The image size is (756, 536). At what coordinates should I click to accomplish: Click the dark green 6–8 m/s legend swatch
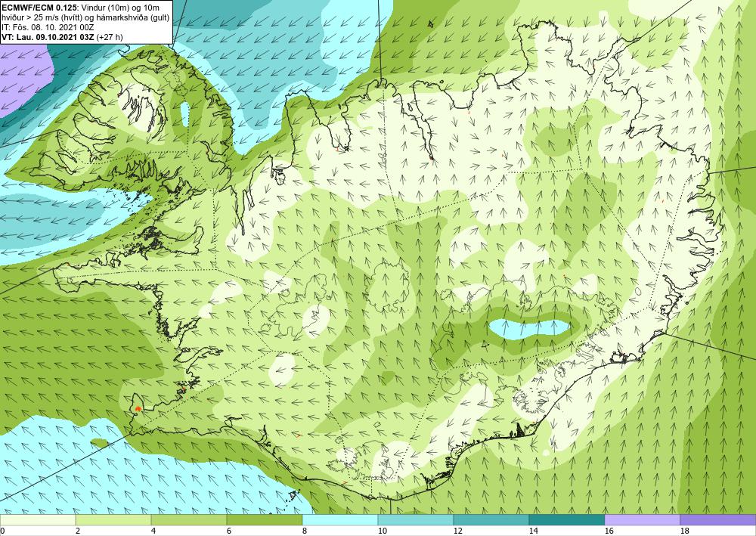pos(264,520)
